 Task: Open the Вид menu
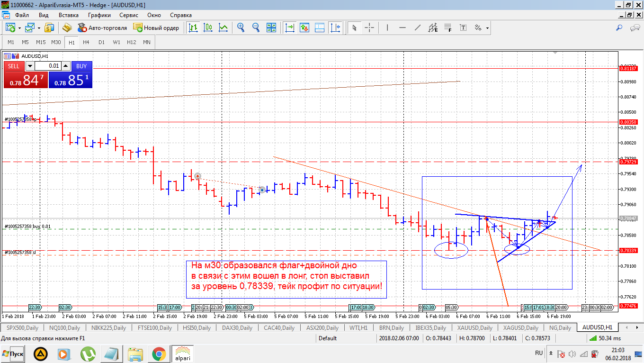(x=44, y=15)
